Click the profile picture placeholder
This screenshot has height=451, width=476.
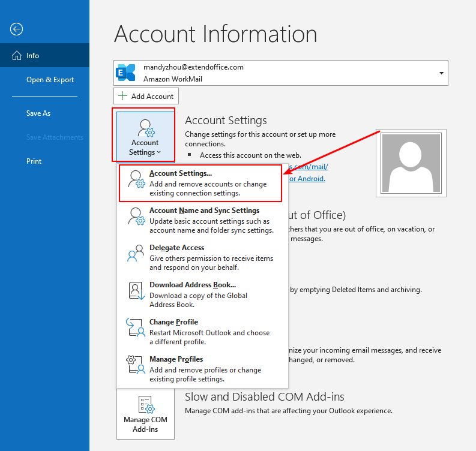[411, 163]
